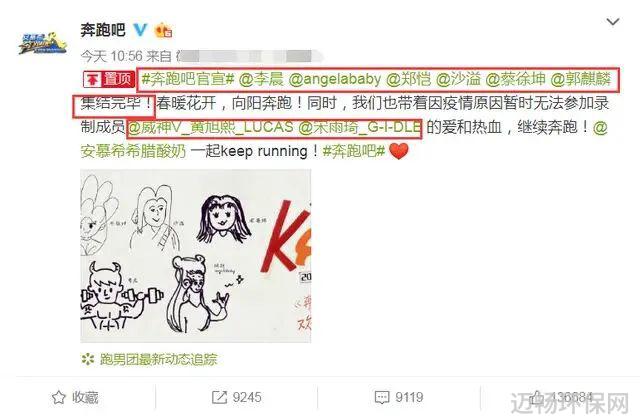Screen dimensions: 640x416
Task: Click the membership crown badge icon
Action: coord(163,31)
